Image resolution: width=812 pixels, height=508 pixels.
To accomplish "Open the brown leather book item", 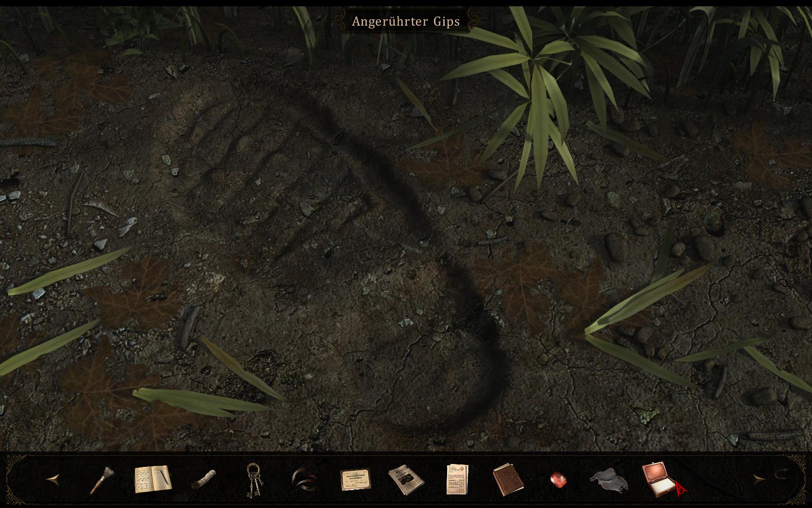I will [508, 480].
